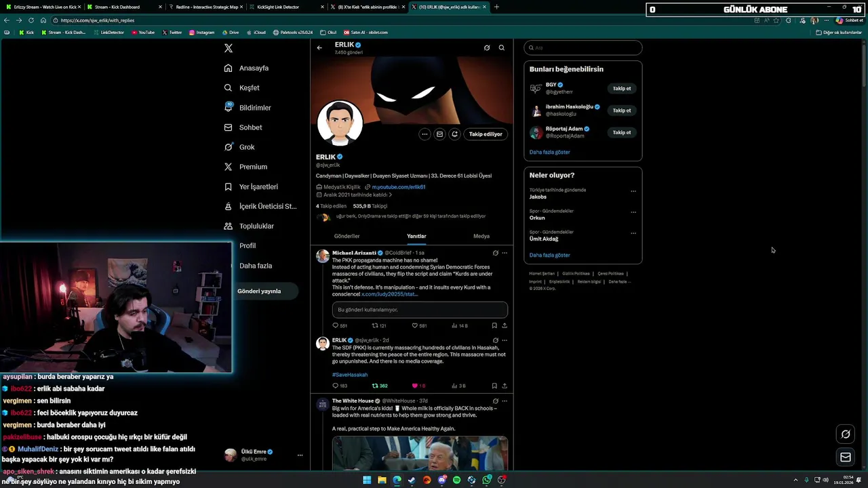Switch to Gönderiler tab
Viewport: 868px width, 488px height.
pos(347,236)
